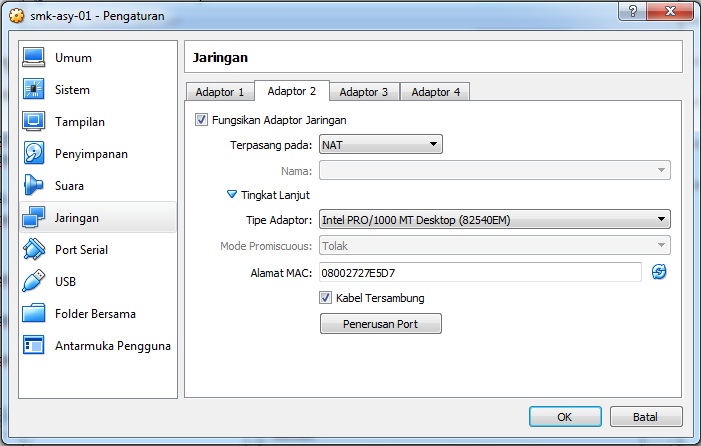This screenshot has width=701, height=446.
Task: Open the Folder Bersama folder icon
Action: (x=34, y=313)
